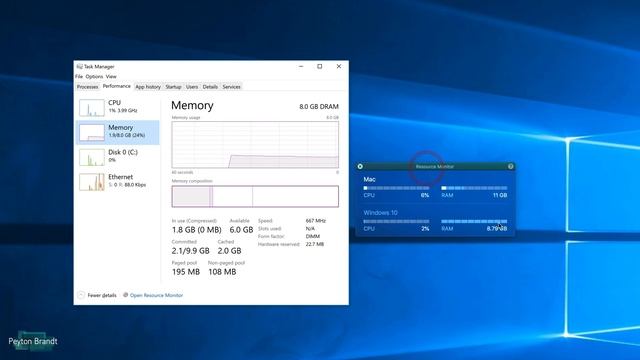Screen dimensions: 640x360
Task: Click the Windows 10 CPU usage bar
Action: (x=396, y=222)
